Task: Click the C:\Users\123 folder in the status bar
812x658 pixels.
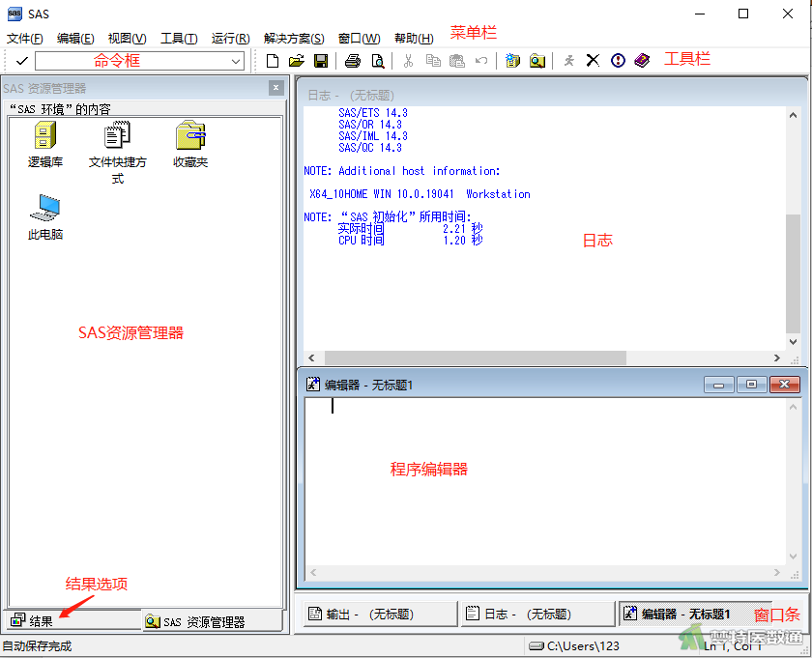Action: [x=574, y=646]
